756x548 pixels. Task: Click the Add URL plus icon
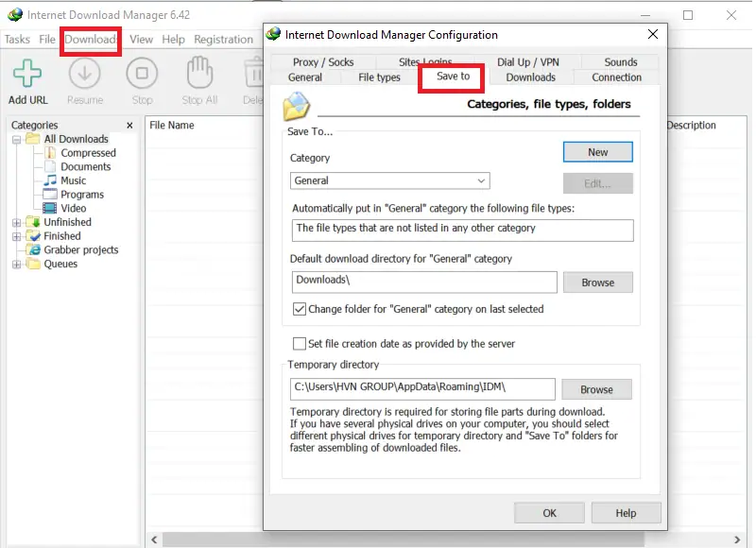point(27,74)
